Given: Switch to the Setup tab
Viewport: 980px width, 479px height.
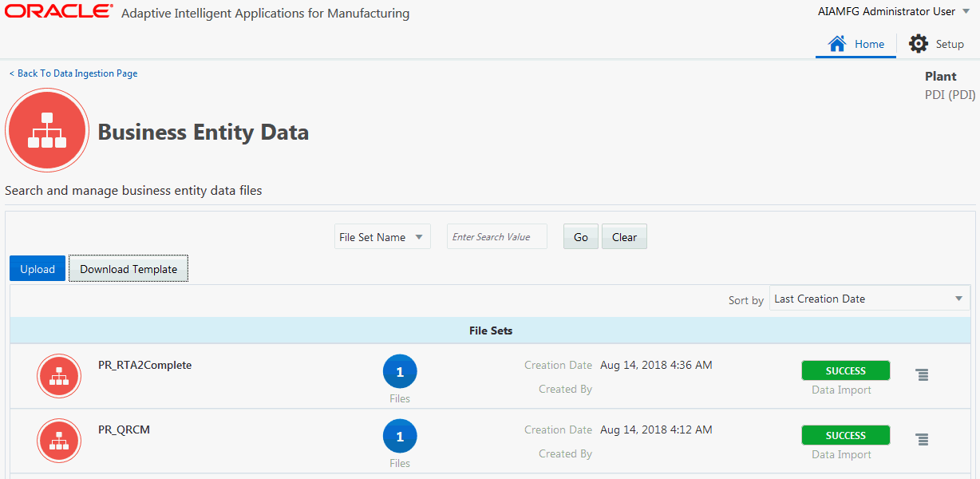Looking at the screenshot, I should point(937,44).
